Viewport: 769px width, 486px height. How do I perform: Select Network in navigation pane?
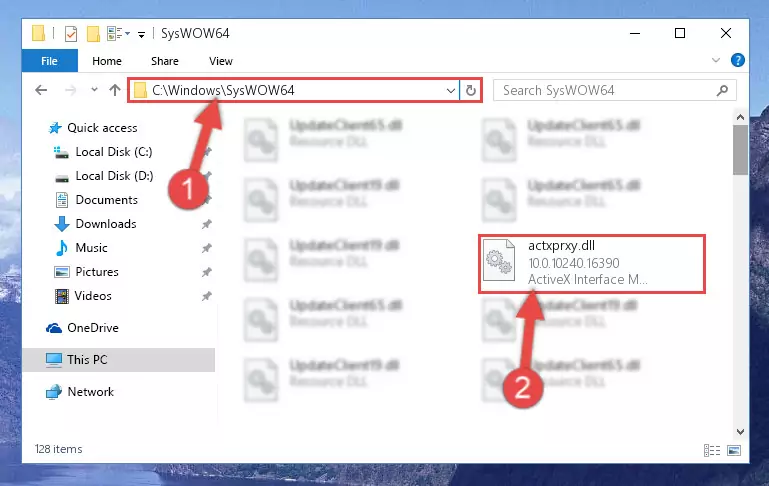91,392
